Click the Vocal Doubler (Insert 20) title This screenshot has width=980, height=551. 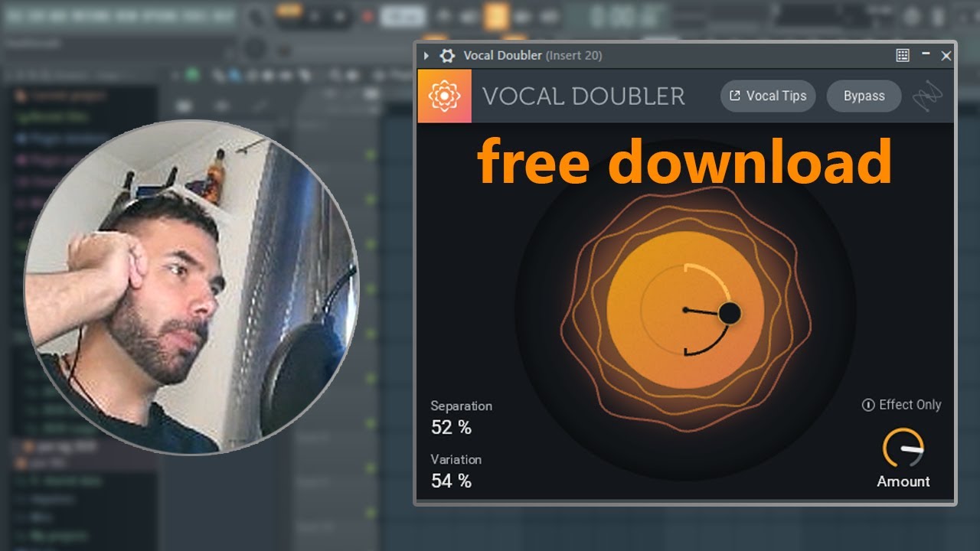point(533,56)
